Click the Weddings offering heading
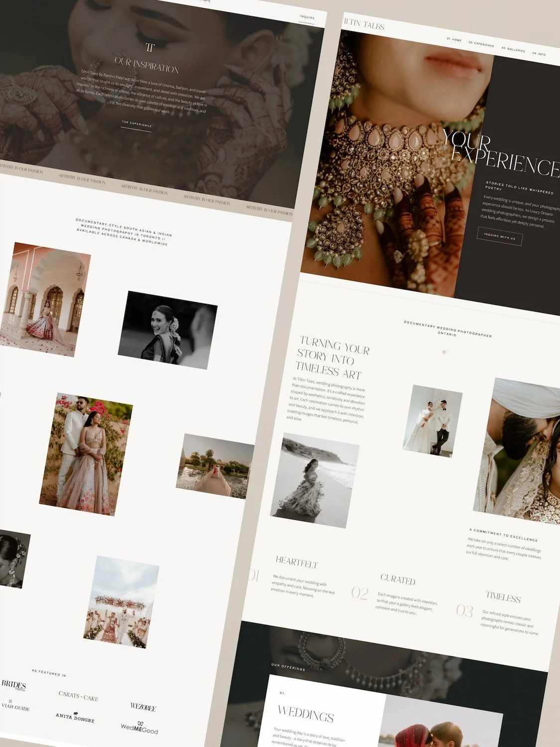This screenshot has height=747, width=560. (306, 714)
